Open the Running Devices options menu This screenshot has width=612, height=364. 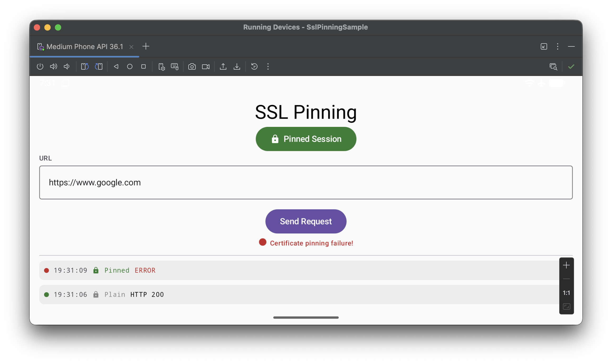tap(557, 46)
